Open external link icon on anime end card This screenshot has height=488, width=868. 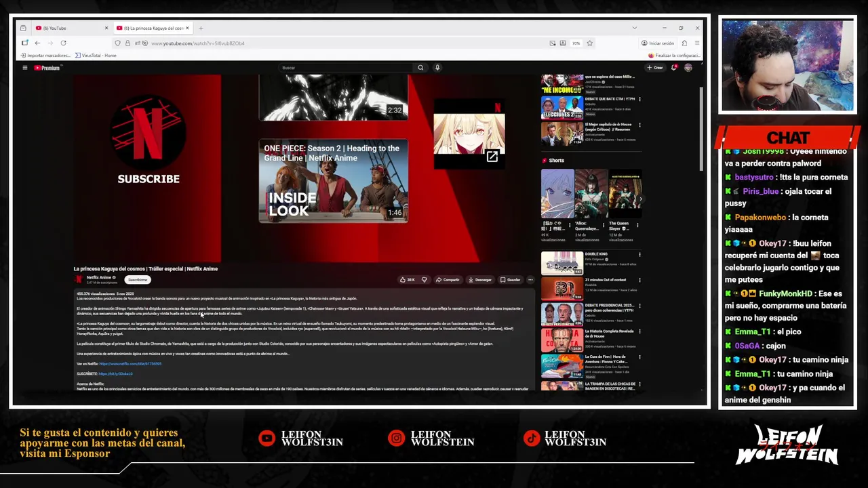(x=492, y=157)
